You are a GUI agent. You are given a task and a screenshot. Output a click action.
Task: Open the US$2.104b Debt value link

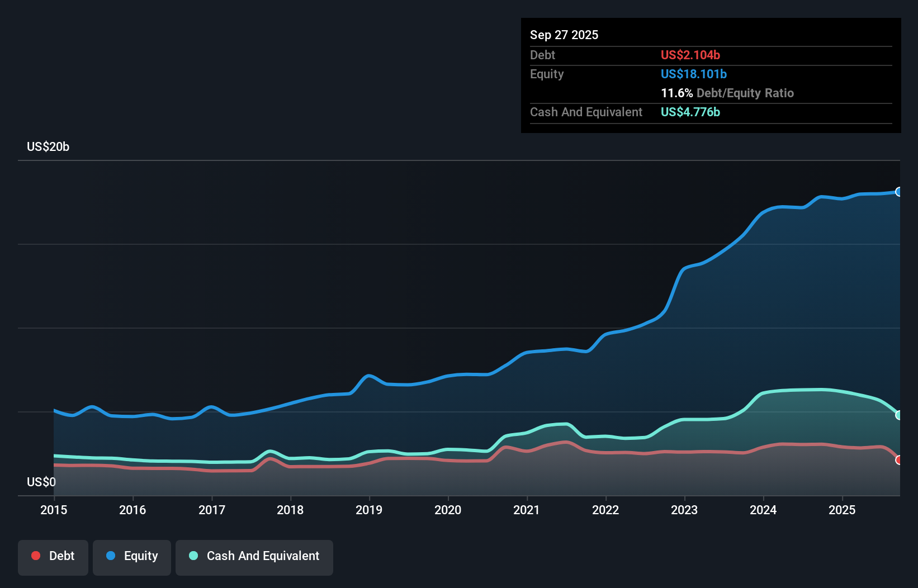(x=690, y=55)
